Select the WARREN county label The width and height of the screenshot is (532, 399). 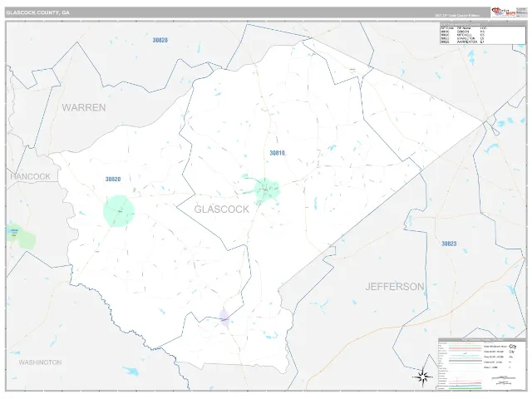pos(84,107)
